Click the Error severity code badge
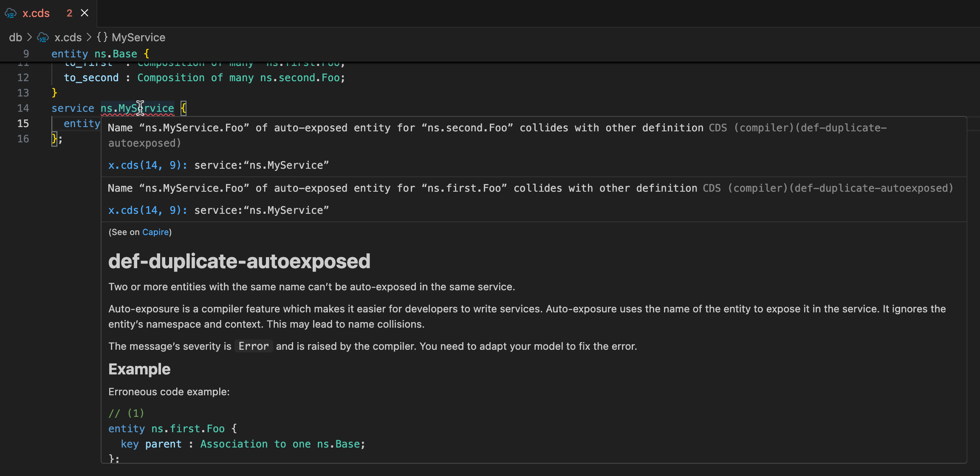 [x=254, y=346]
